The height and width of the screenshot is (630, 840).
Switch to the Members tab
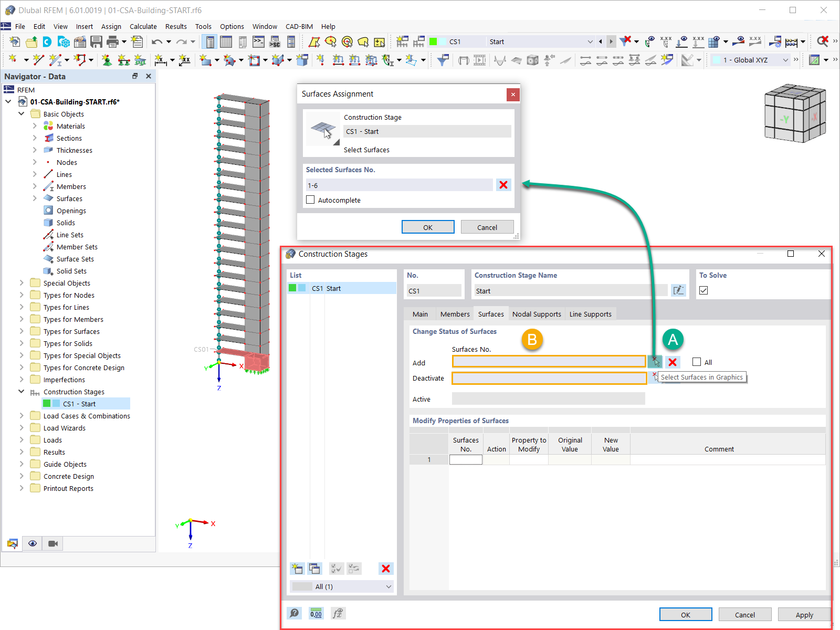pos(455,314)
